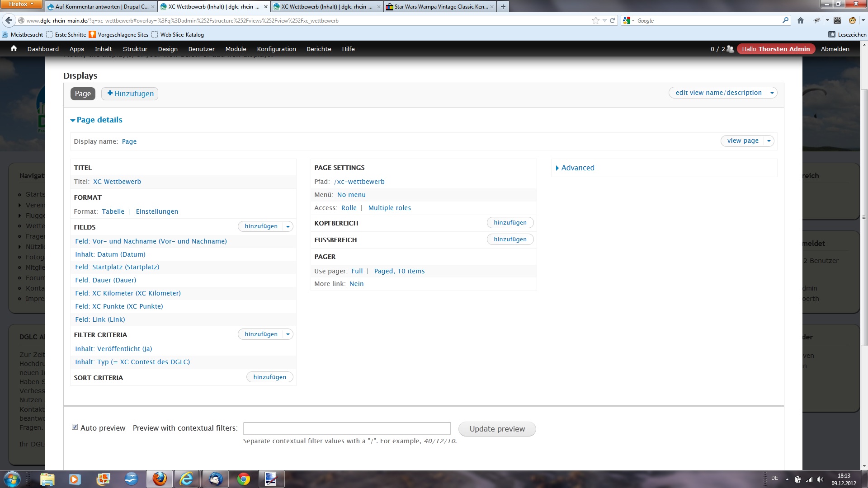Screen dimensions: 868x488
Task: Click the Firefox home button icon
Action: (801, 20)
